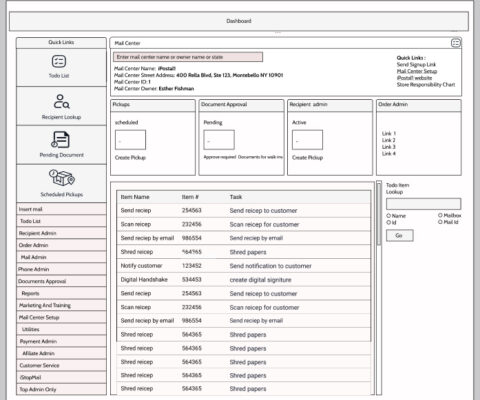Screen dimensions: 480x400
Task: Select the Mailbox radio option
Action: point(440,215)
